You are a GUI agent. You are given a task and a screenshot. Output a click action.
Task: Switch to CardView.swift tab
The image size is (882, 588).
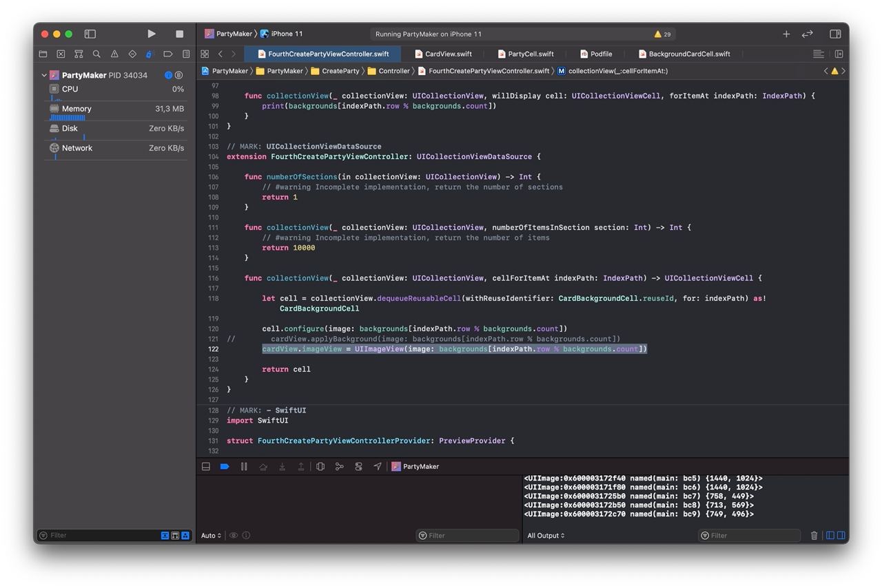point(444,54)
